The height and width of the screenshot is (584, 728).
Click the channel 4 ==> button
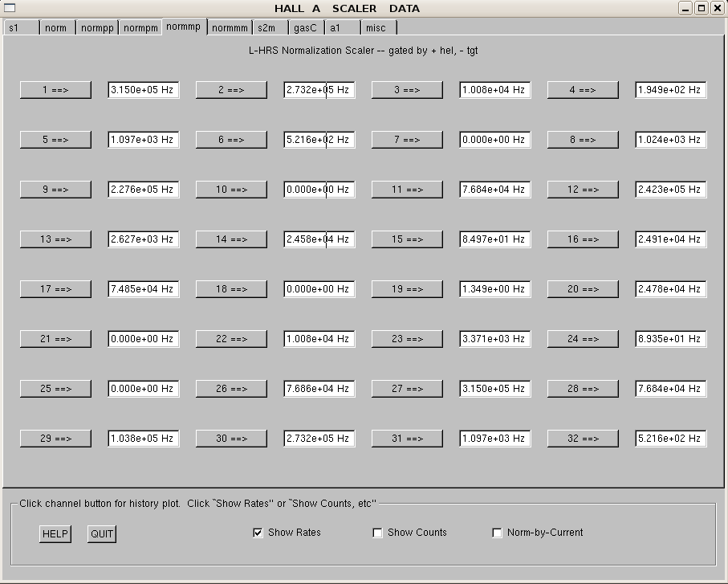pyautogui.click(x=584, y=90)
